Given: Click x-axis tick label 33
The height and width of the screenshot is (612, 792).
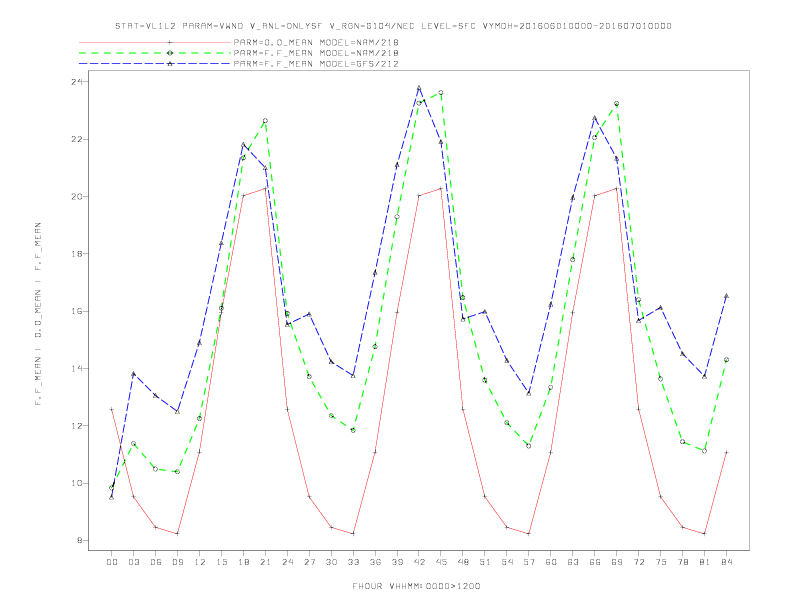Looking at the screenshot, I should (353, 562).
